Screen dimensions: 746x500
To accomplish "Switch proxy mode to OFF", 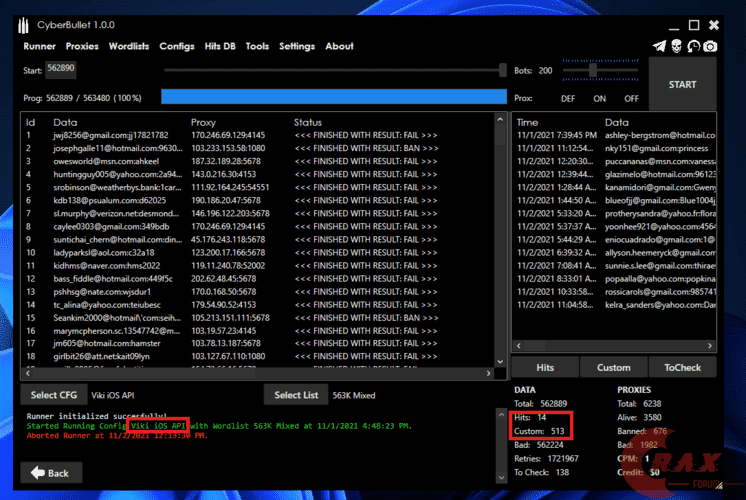I will point(631,98).
